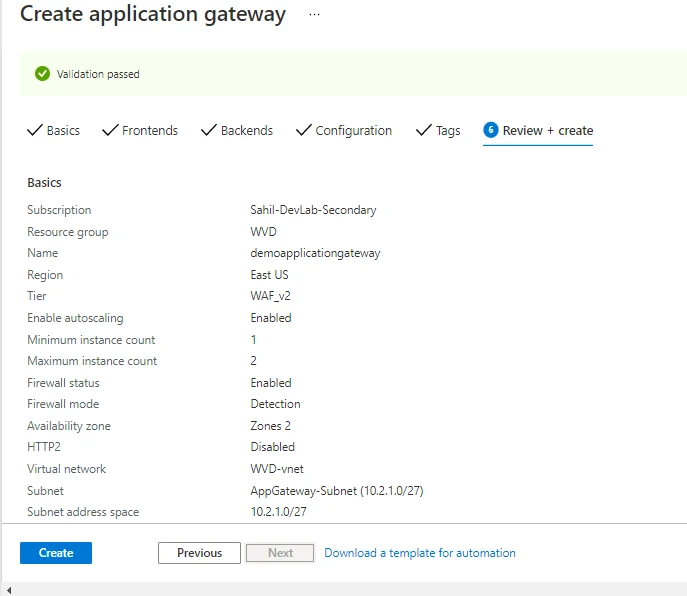Click the bold Basics section heading

click(x=44, y=183)
